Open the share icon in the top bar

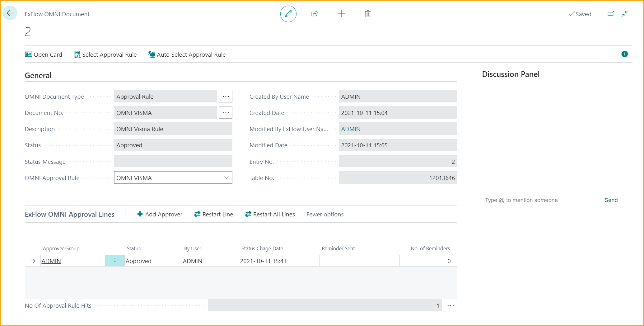(315, 14)
